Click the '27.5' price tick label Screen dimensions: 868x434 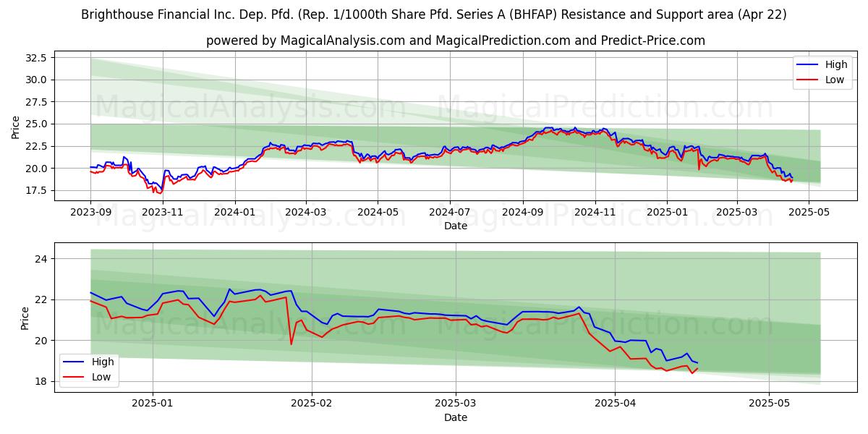36,102
